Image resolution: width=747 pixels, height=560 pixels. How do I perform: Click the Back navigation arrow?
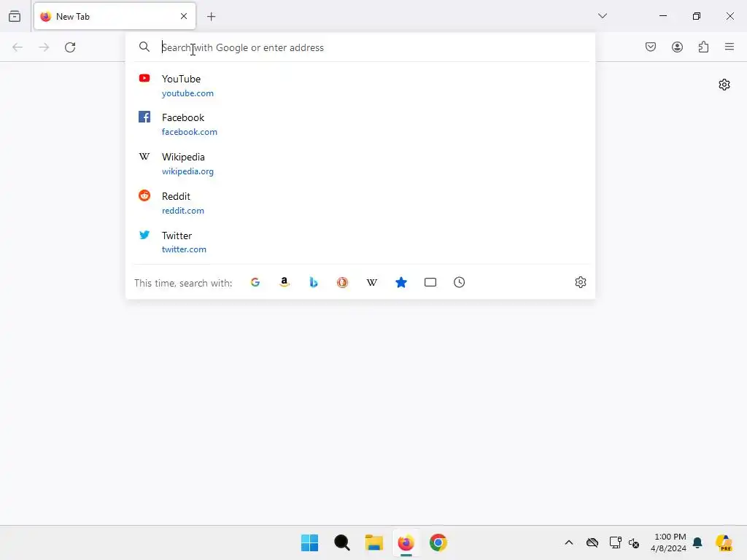[18, 47]
